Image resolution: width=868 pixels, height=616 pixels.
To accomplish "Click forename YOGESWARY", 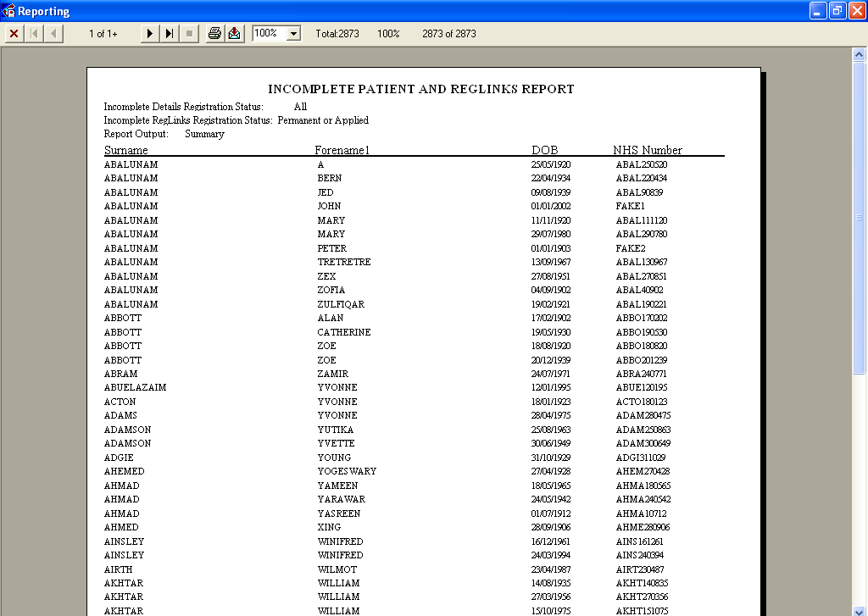I will (x=347, y=471).
